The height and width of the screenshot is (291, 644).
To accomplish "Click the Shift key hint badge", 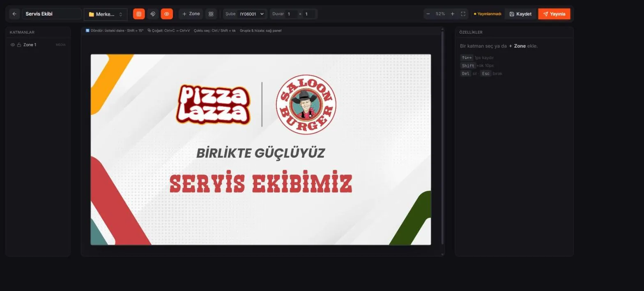I will [468, 66].
